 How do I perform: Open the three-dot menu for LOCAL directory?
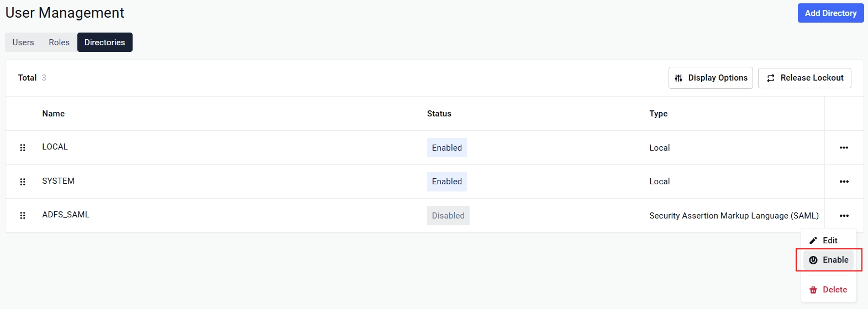click(x=844, y=148)
